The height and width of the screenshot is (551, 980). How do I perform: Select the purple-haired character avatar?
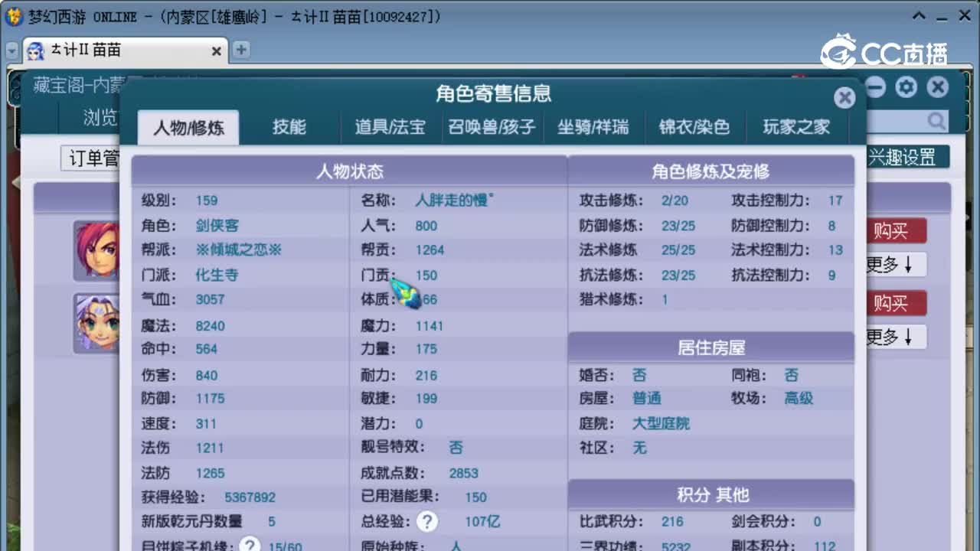(96, 322)
